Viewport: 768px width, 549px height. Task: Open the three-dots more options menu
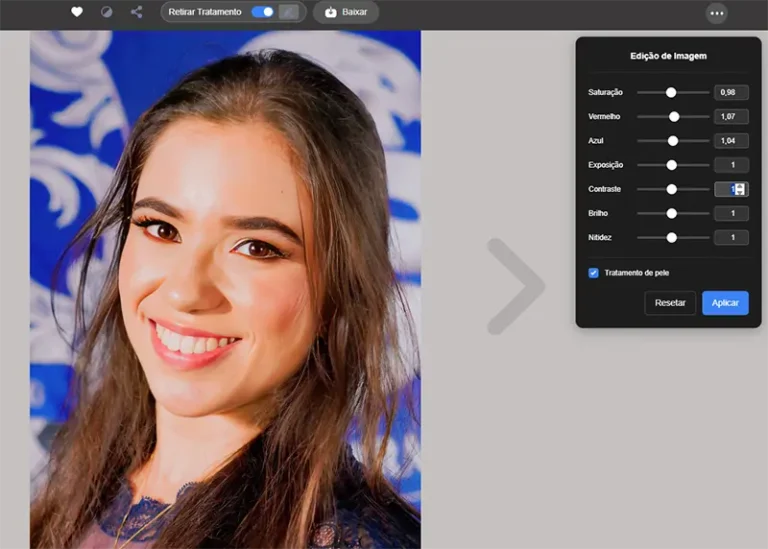pyautogui.click(x=716, y=13)
